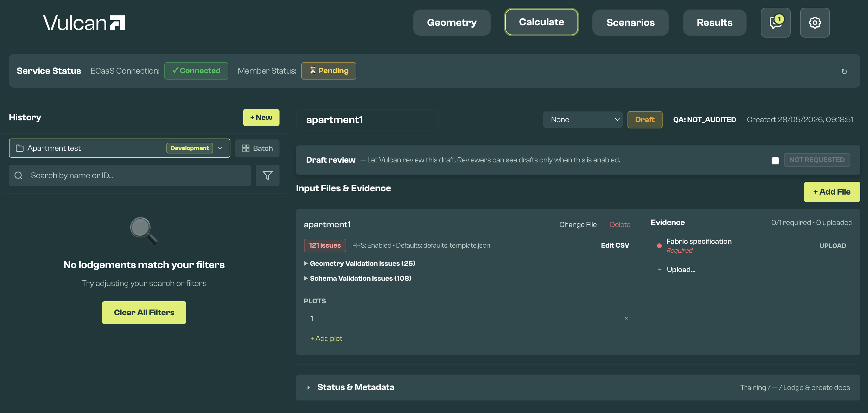Click the Search by name or ID field

130,176
